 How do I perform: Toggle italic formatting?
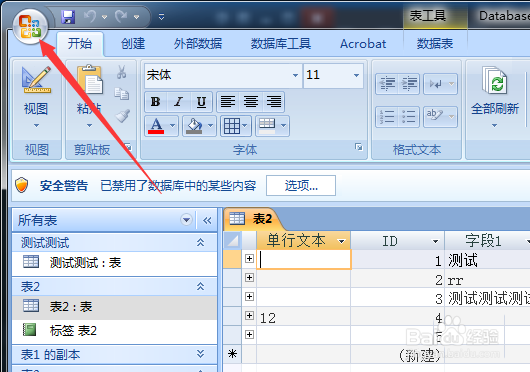point(178,102)
